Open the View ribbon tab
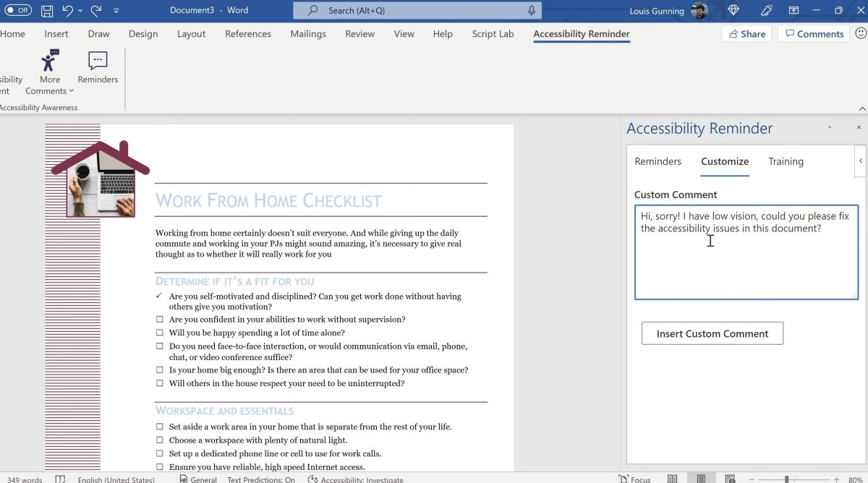The image size is (868, 483). point(404,34)
